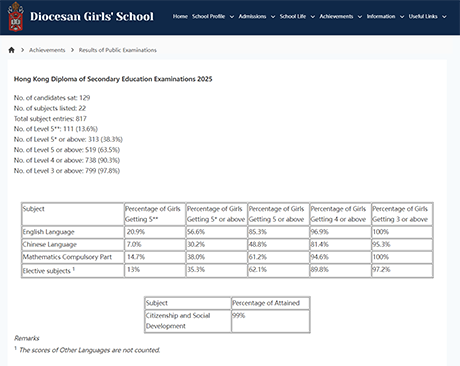Click the home icon in the breadcrumb
Image resolution: width=460 pixels, height=366 pixels.
(x=11, y=50)
